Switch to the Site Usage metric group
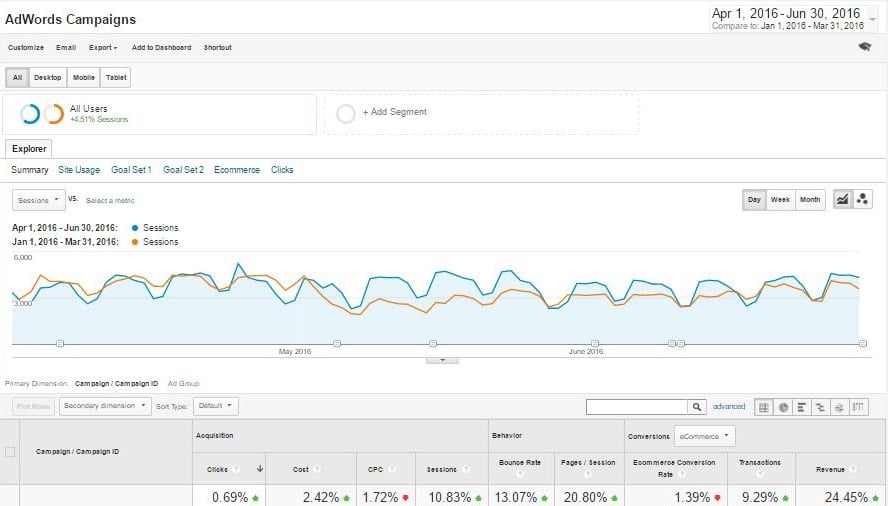This screenshot has height=506, width=888. click(x=79, y=170)
